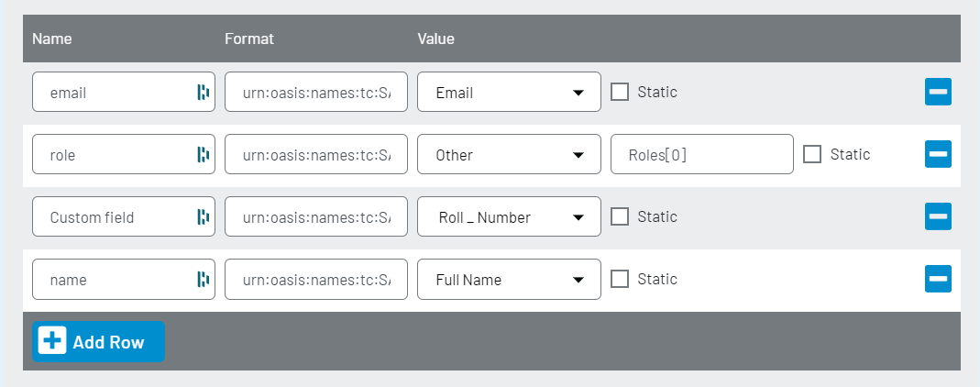Click the icon inside the role name field
Screen dimensions: 980x387
pyautogui.click(x=204, y=155)
